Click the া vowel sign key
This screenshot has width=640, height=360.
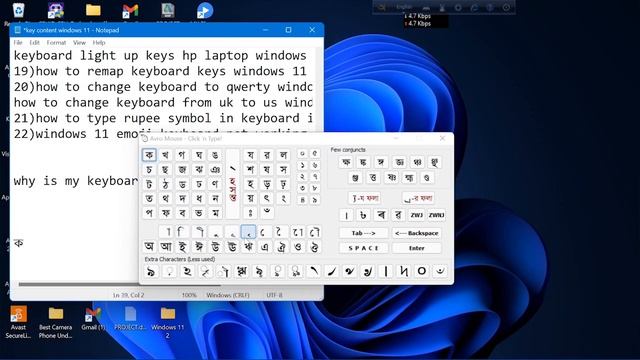click(166, 232)
